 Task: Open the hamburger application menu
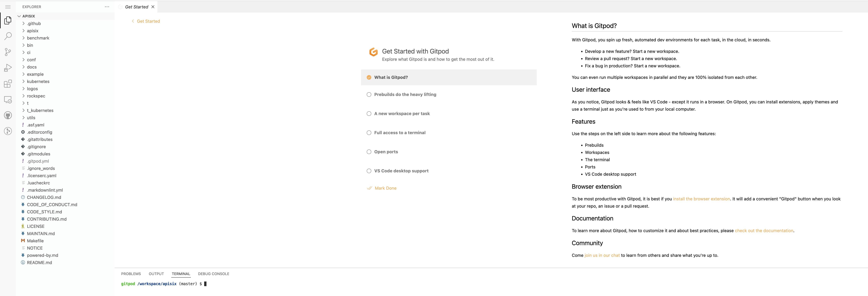(8, 7)
